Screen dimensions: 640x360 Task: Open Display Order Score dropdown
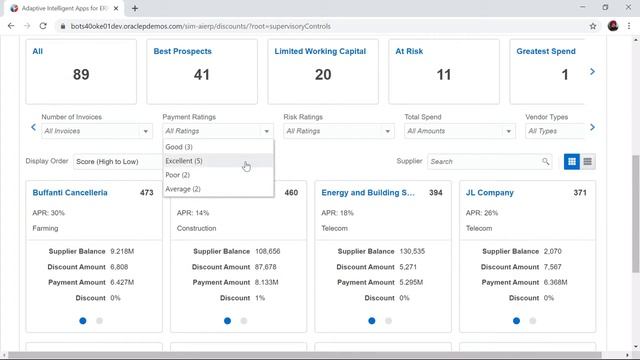click(x=118, y=162)
